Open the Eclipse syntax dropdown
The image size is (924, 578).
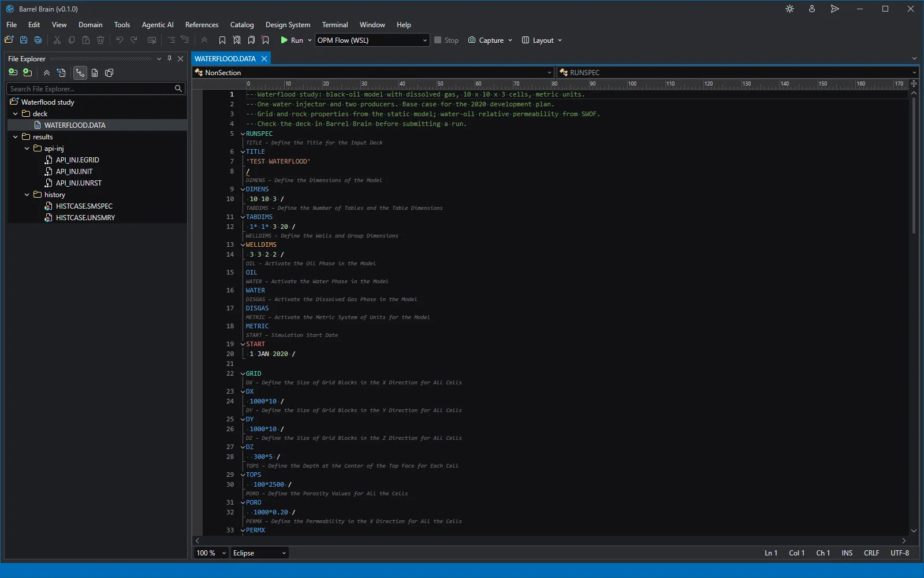coord(259,553)
